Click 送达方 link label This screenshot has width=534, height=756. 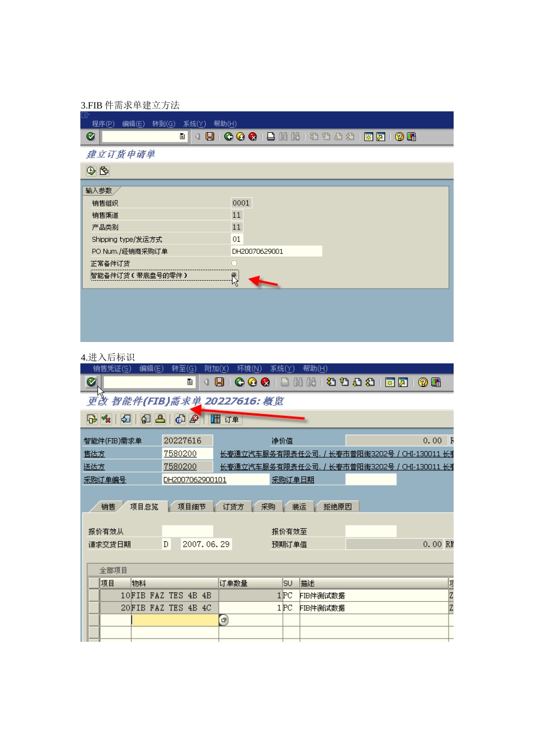pyautogui.click(x=94, y=467)
